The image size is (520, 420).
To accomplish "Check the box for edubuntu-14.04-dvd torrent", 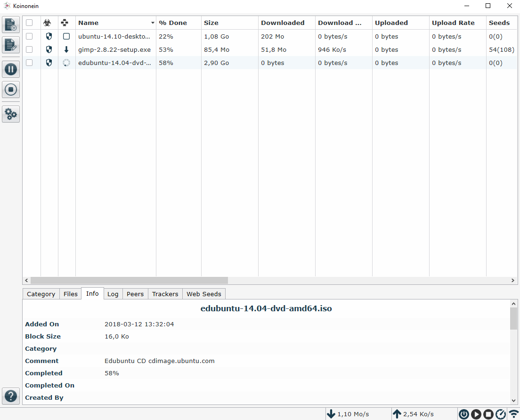I will tap(29, 63).
